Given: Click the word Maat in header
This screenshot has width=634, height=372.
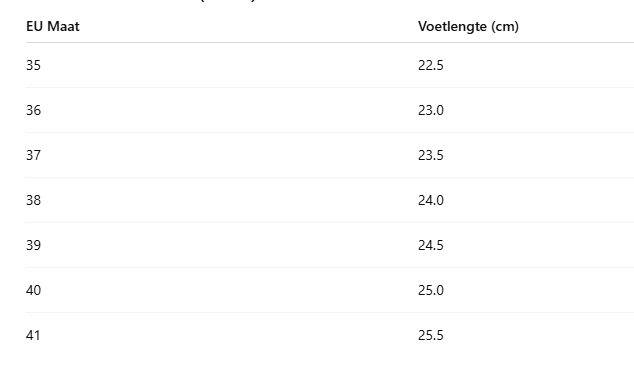Looking at the screenshot, I should point(63,26).
